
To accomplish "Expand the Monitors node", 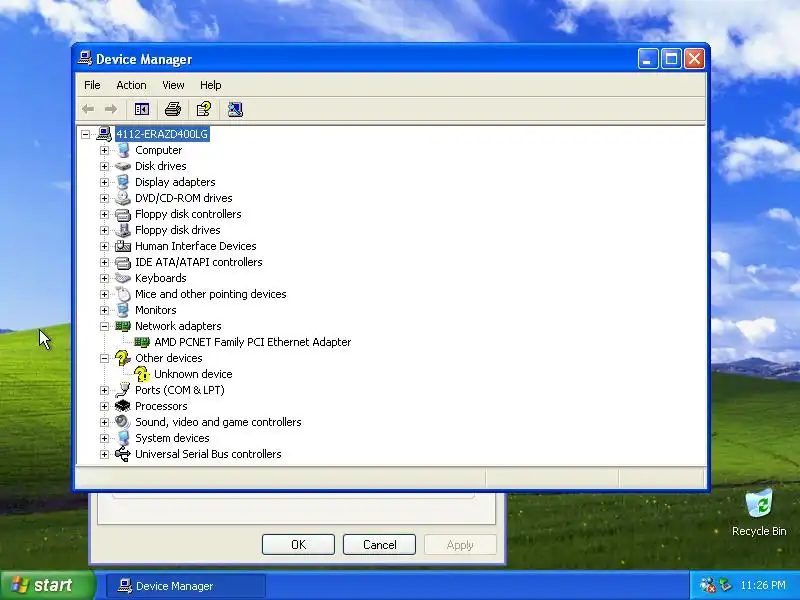I will tap(105, 310).
